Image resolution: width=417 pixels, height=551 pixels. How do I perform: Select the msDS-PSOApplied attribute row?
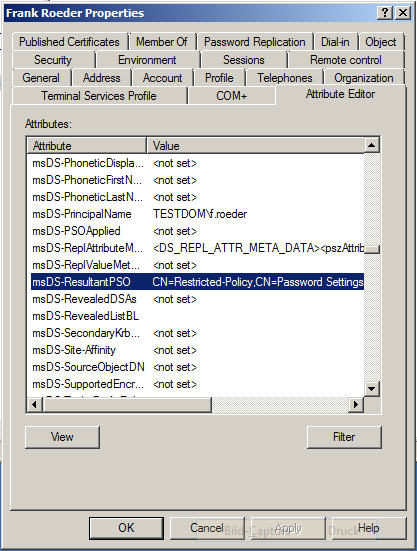197,231
